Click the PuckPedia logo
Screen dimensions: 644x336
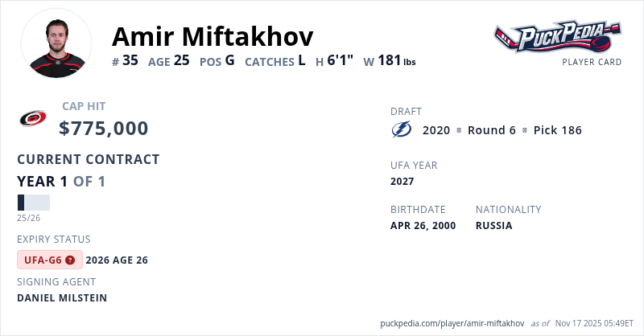click(558, 37)
